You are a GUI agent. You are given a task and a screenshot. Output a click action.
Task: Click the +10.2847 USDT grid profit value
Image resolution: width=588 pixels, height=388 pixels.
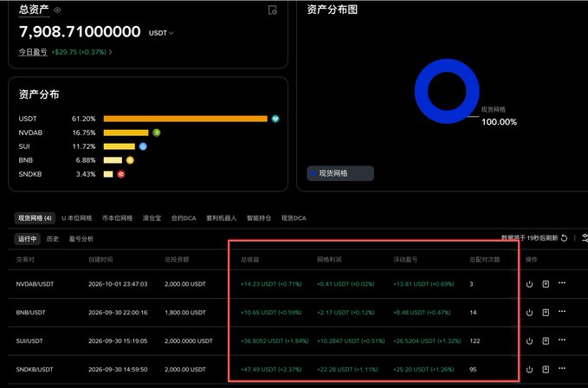(x=351, y=341)
